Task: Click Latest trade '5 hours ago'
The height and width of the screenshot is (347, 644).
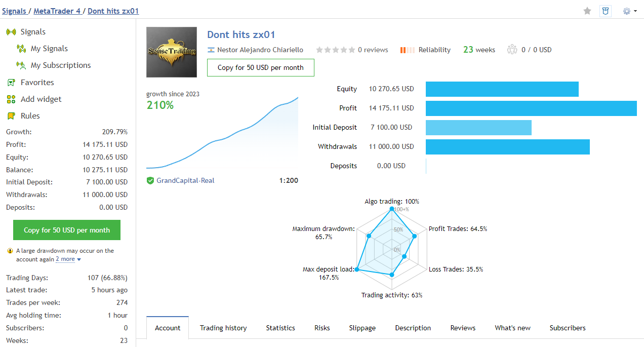Action: 109,290
